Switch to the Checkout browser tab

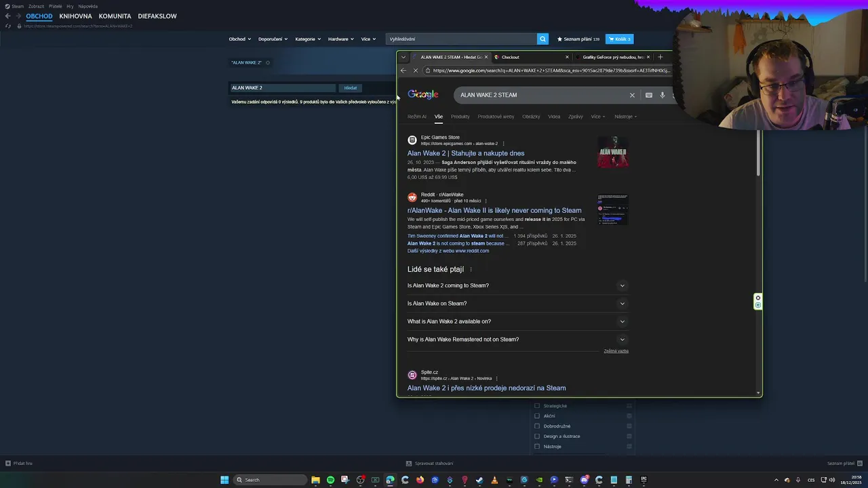531,57
